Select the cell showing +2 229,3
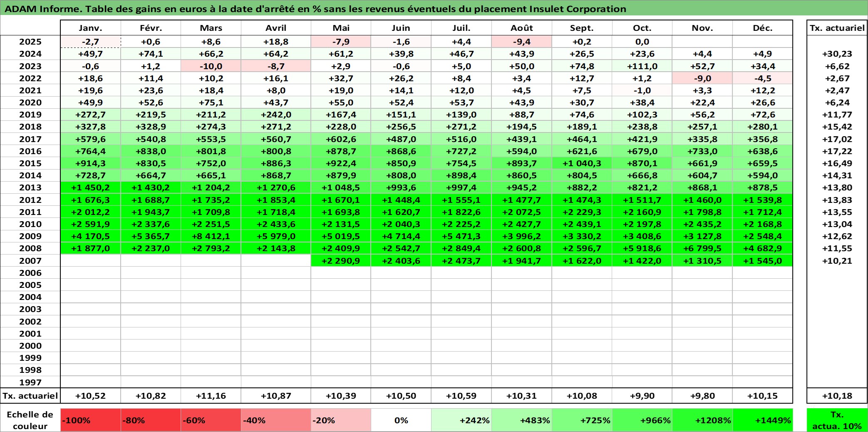 pos(582,212)
